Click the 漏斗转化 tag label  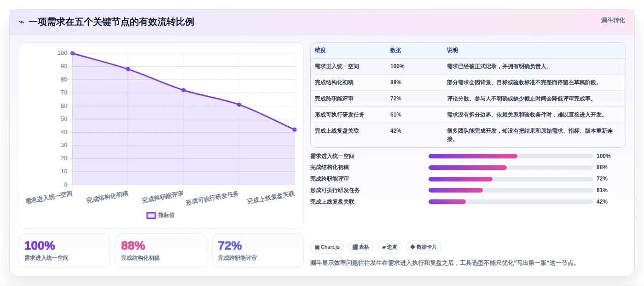pyautogui.click(x=613, y=20)
